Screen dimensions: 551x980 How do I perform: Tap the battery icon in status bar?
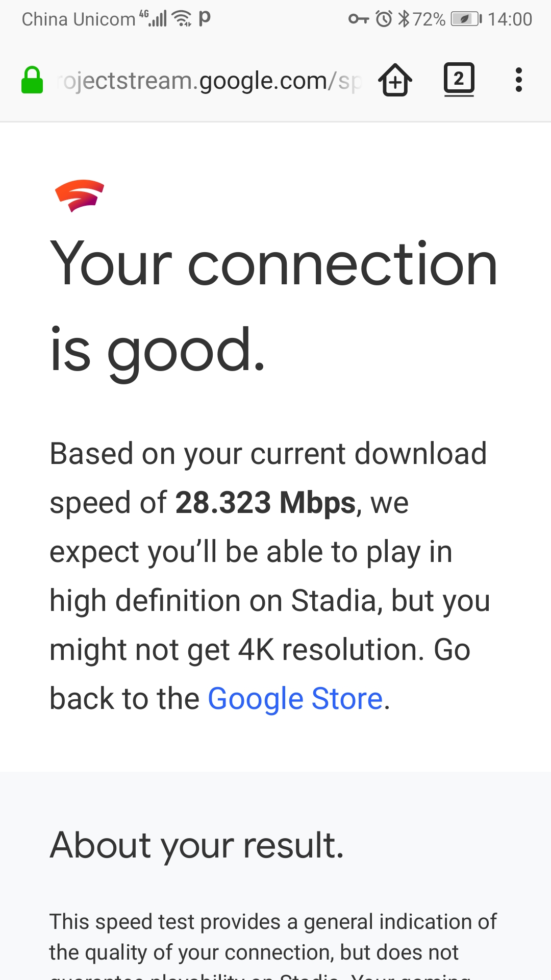click(466, 19)
